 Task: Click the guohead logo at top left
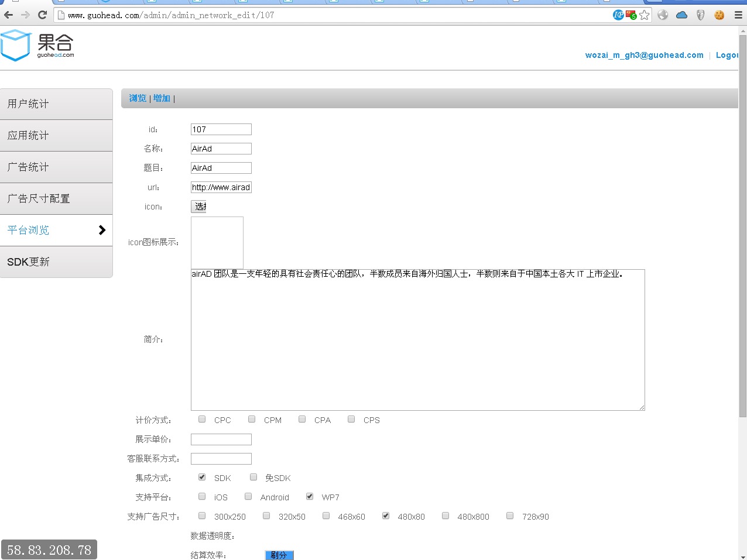click(37, 46)
